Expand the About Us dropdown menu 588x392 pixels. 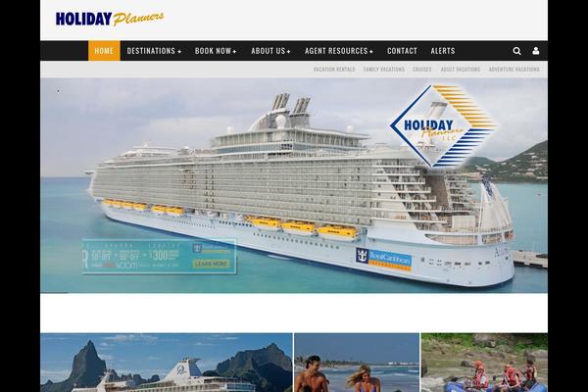tap(270, 51)
